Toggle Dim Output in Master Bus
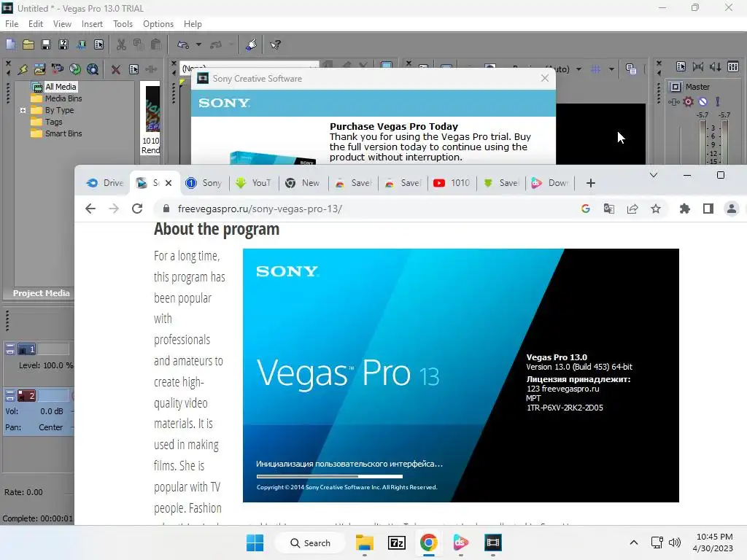 coord(716,67)
